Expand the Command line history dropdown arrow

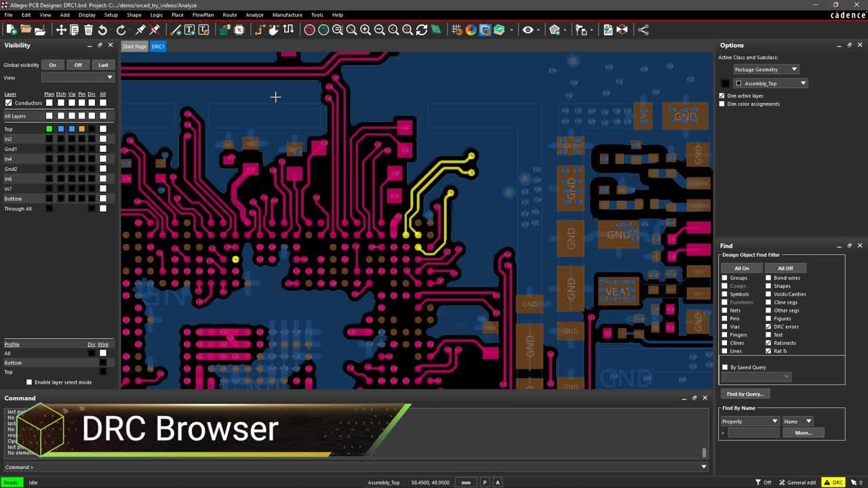pyautogui.click(x=704, y=467)
